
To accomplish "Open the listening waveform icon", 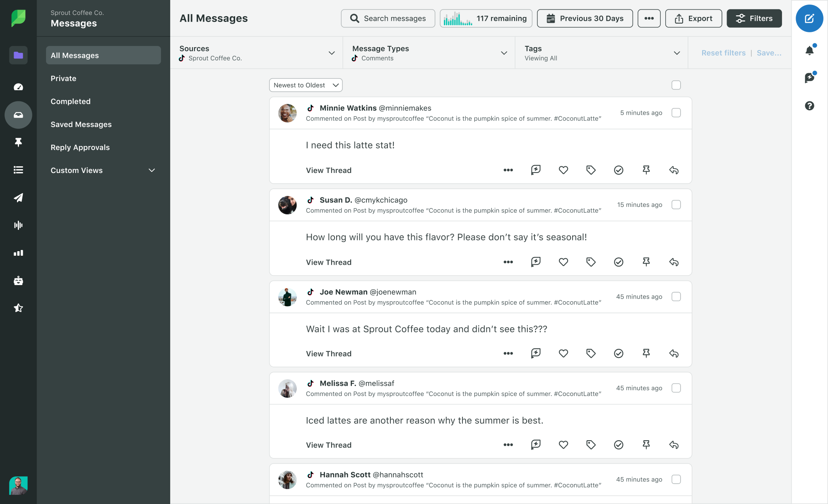I will 18,225.
